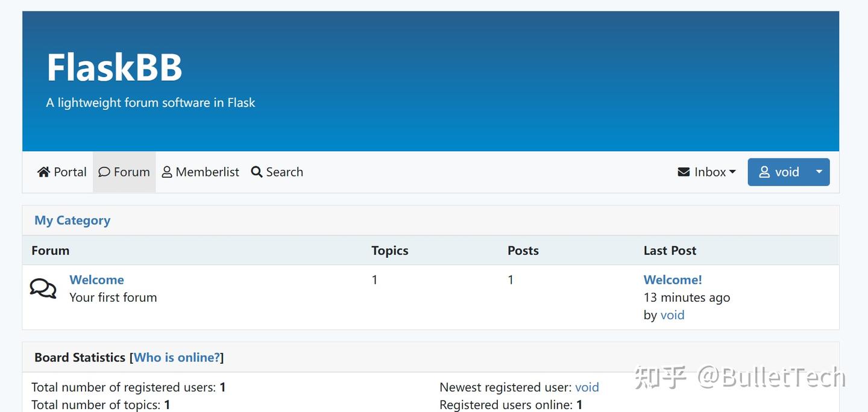Go to the Portal page
868x412 pixels.
[70, 172]
